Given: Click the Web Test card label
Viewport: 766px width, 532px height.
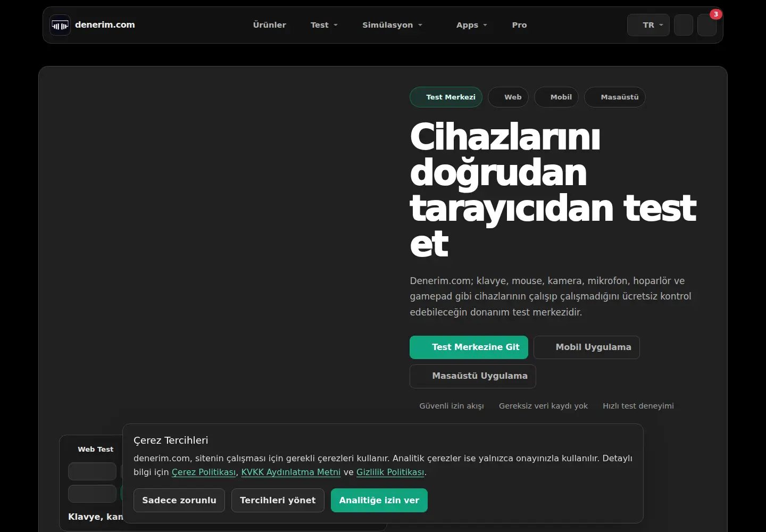Looking at the screenshot, I should [x=96, y=449].
